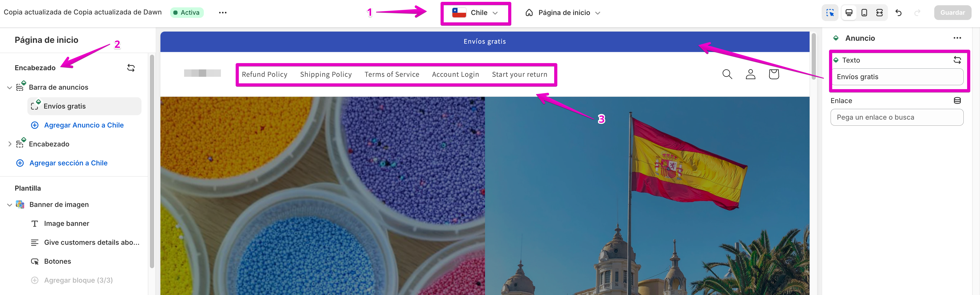Click the green diamond icon beside Anuncio title
The image size is (980, 295).
pos(836,38)
